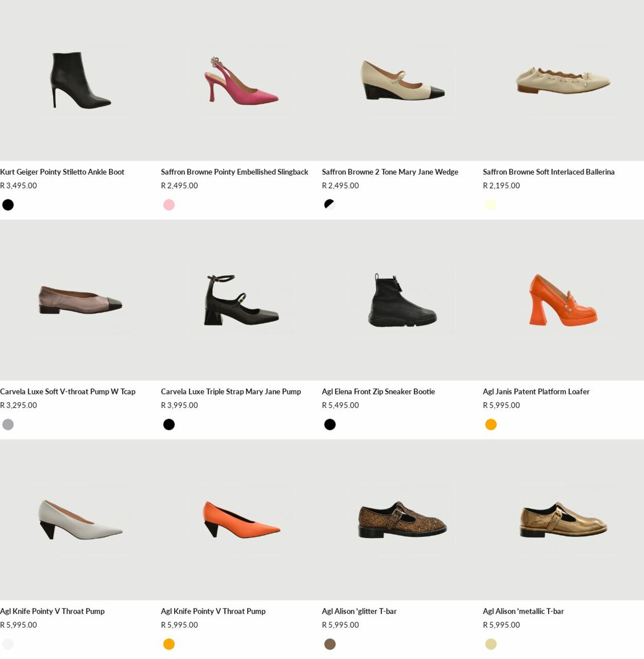Image resolution: width=644 pixels, height=659 pixels.
Task: Open Agl Alison 'glitter T-bar link
Action: (359, 612)
